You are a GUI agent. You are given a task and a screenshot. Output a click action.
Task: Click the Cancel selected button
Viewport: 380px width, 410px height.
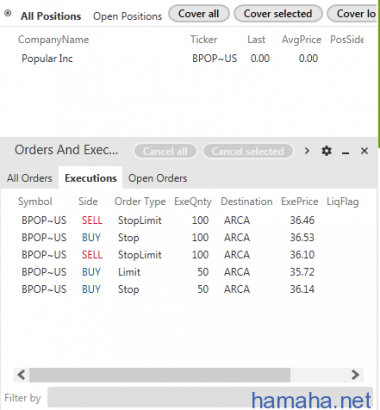pyautogui.click(x=248, y=151)
